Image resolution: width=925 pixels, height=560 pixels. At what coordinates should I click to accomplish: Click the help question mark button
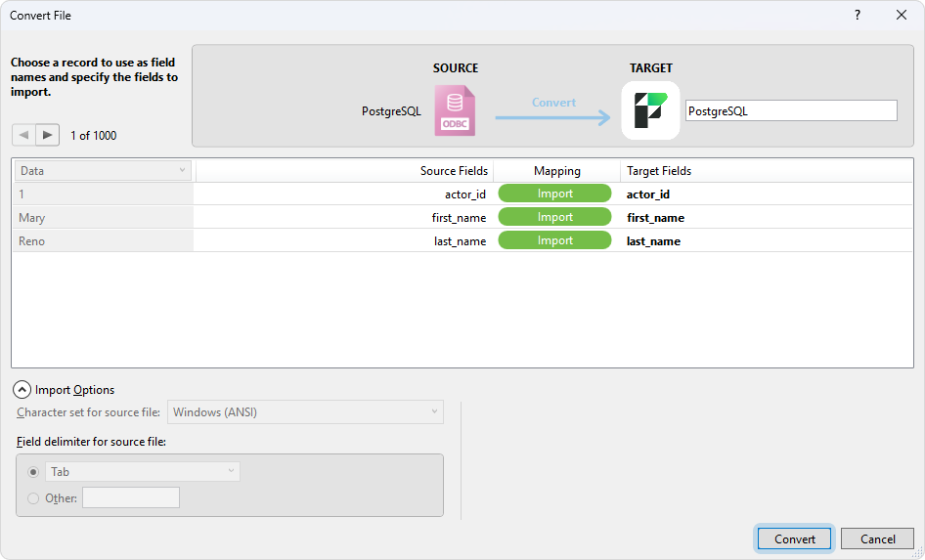point(858,16)
